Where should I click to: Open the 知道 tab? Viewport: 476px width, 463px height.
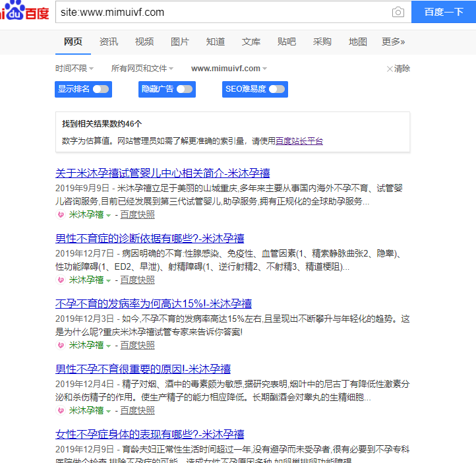pos(216,42)
